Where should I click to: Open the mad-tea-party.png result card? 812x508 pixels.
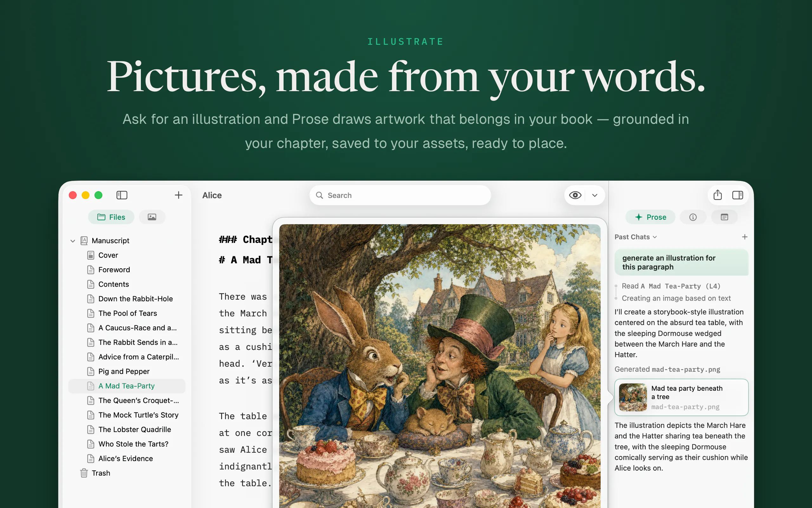coord(681,398)
